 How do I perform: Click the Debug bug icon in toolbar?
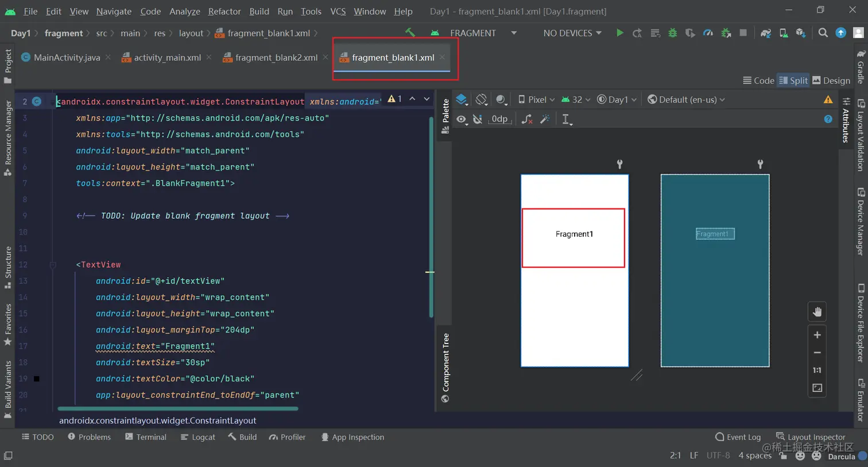tap(673, 33)
